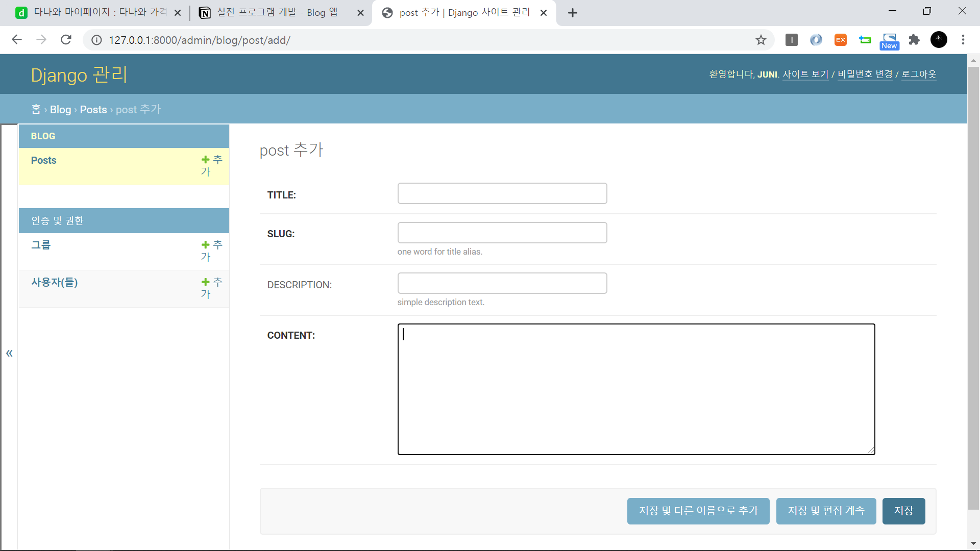Click the plus add icon next to 그룹

206,245
